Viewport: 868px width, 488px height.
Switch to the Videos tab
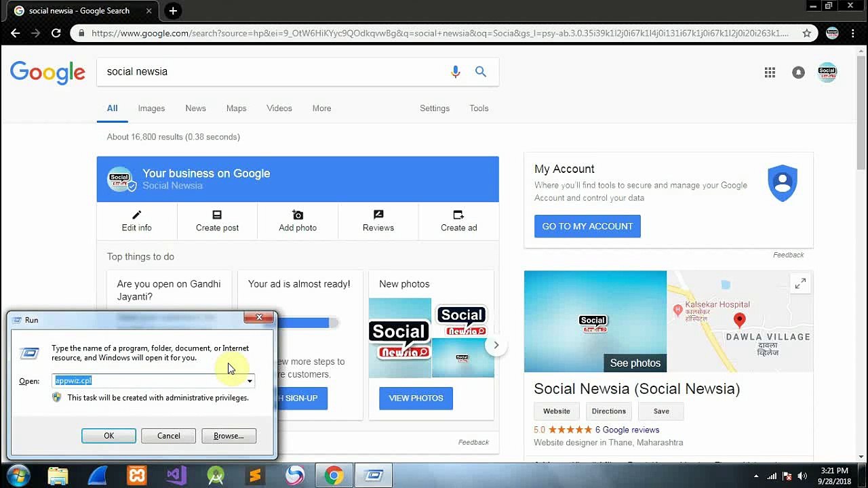pyautogui.click(x=279, y=108)
